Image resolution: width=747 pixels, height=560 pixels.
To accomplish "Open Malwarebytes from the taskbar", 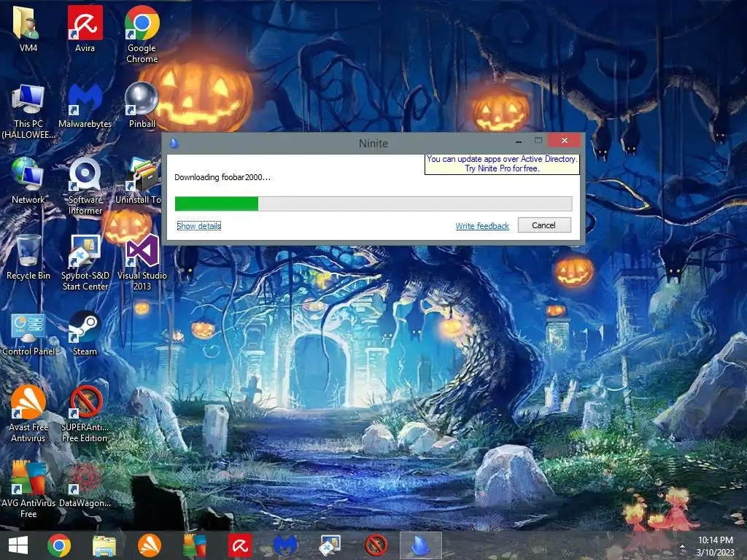I will (x=285, y=545).
